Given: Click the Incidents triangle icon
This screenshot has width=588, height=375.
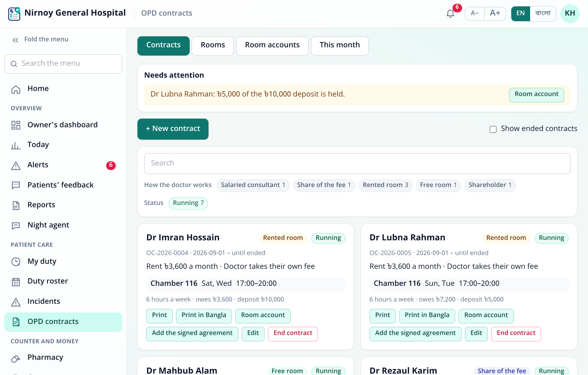Looking at the screenshot, I should point(16,302).
